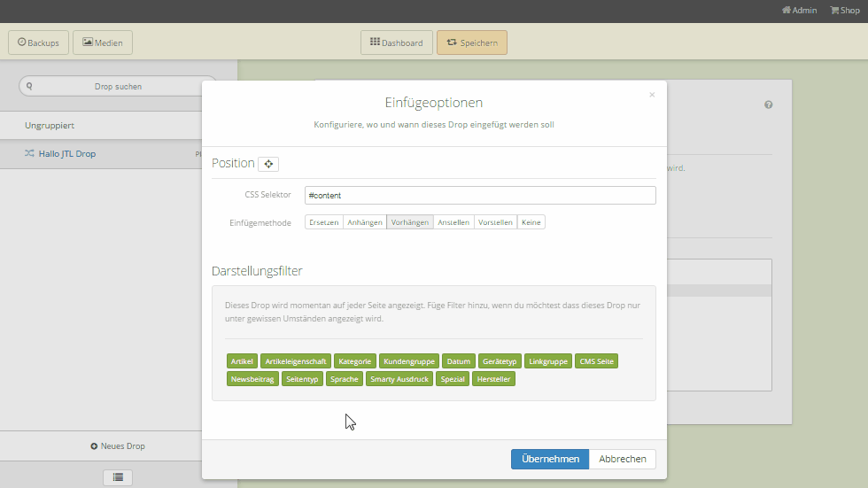868x488 pixels.
Task: Go to the Dashboard
Action: click(396, 43)
